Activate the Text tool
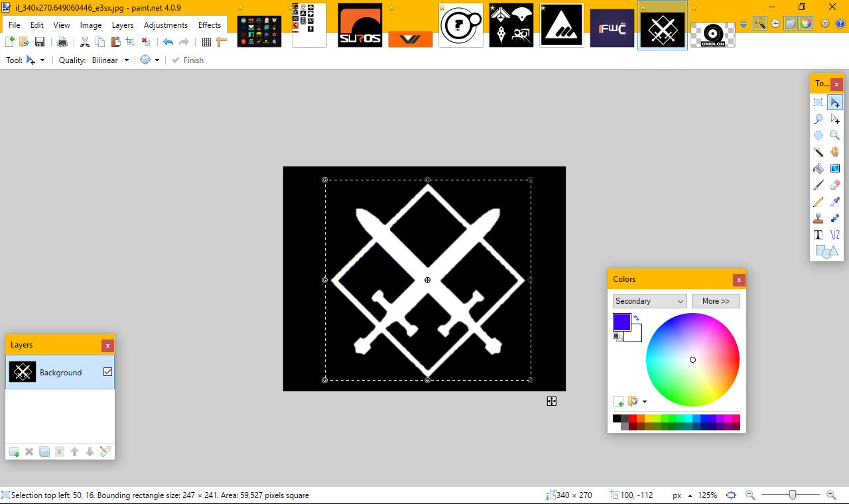Screen dimensions: 849x504 tap(818, 235)
